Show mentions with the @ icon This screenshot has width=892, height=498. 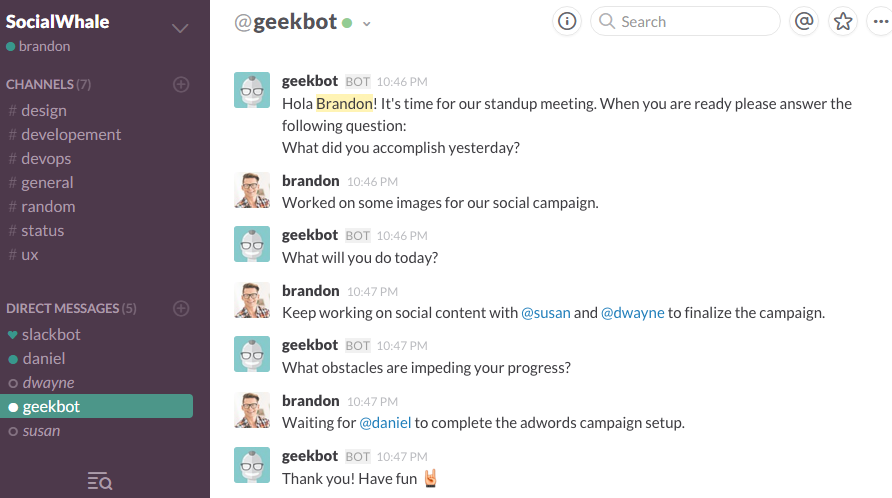804,21
